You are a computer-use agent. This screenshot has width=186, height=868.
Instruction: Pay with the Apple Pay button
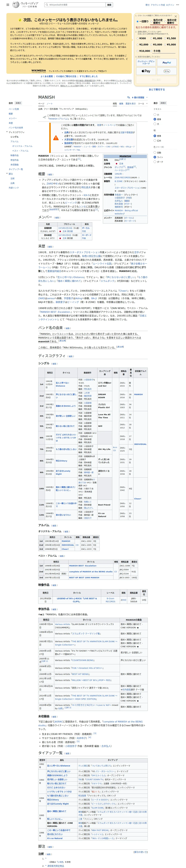(146, 71)
